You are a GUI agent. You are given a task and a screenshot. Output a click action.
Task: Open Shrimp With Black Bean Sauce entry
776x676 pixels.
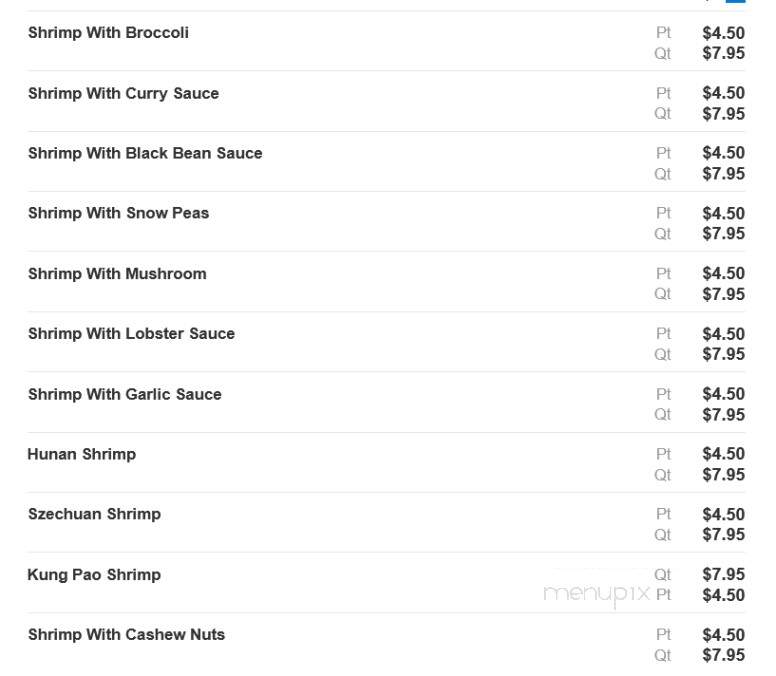pos(145,153)
